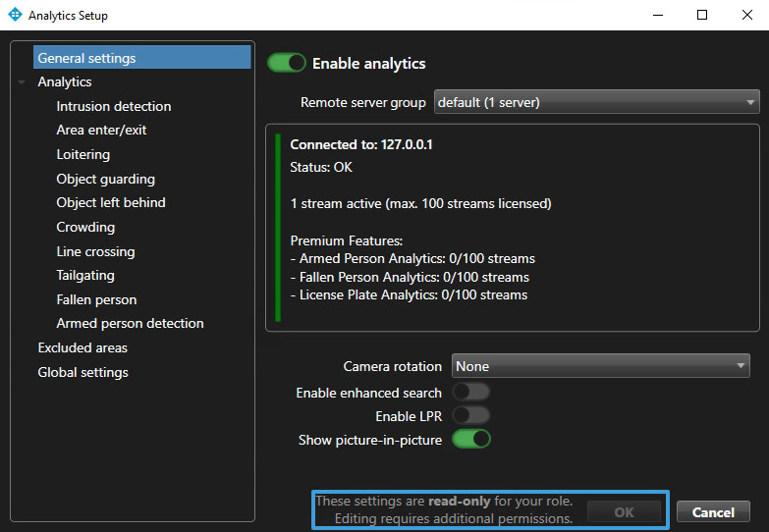Toggle the Enable analytics switch
Viewport: 769px width, 532px height.
point(287,63)
